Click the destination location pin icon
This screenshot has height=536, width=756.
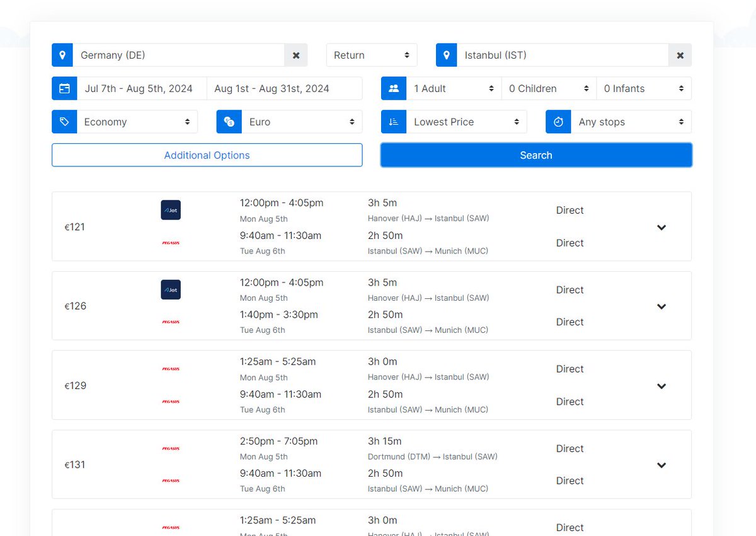click(x=447, y=55)
